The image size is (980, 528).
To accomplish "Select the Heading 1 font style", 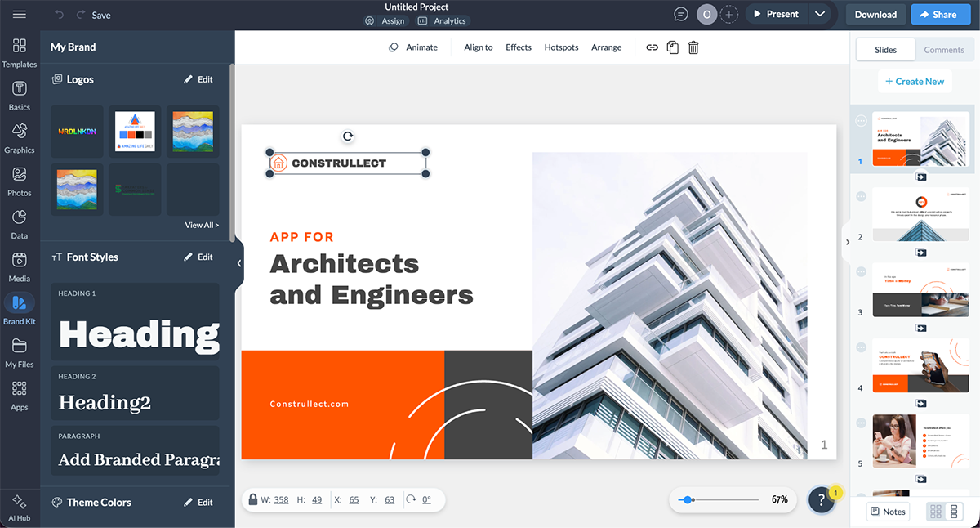I will [x=135, y=322].
